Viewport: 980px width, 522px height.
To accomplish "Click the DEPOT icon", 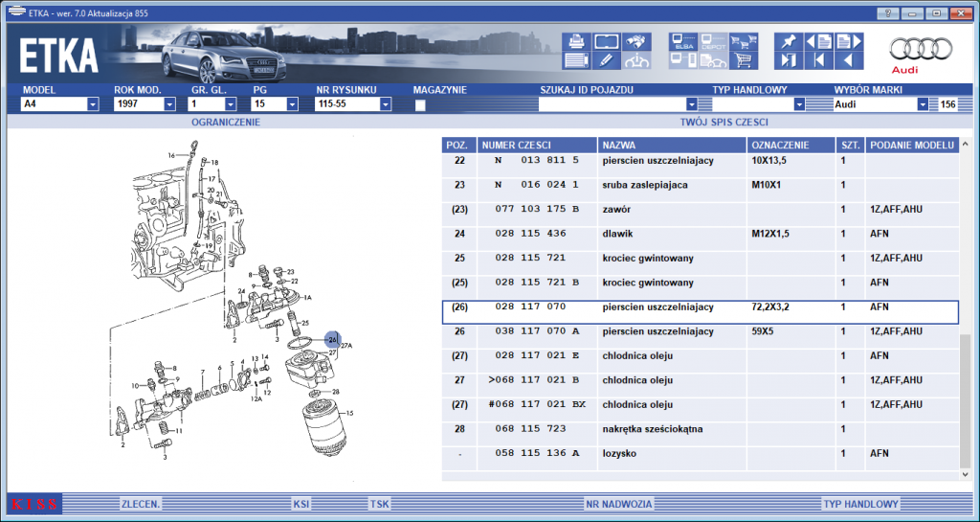I will click(713, 42).
